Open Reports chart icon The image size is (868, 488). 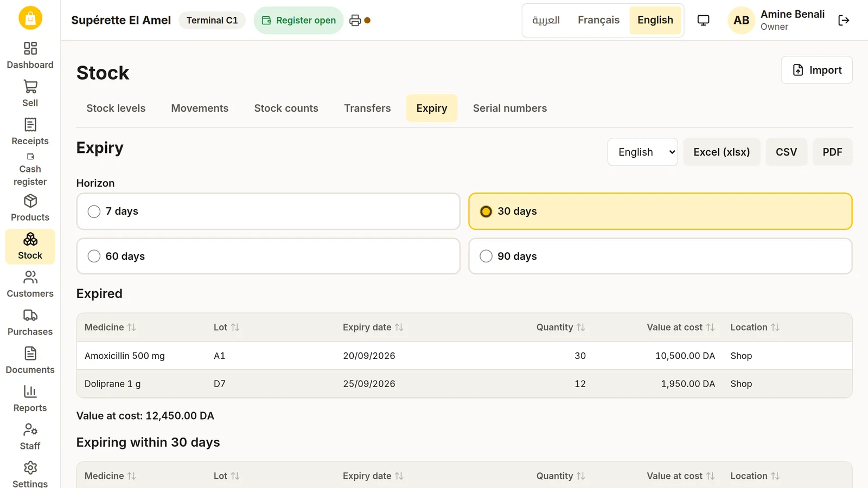coord(30,391)
